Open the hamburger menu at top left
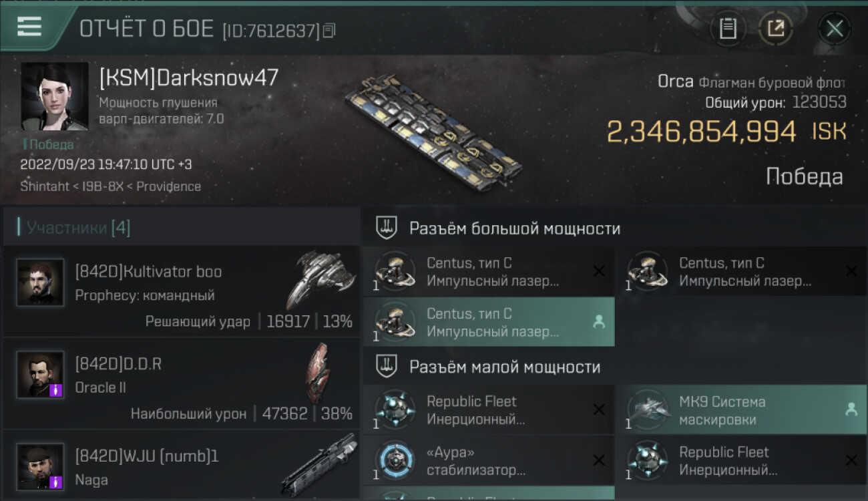Screen dimensions: 868x501 [x=29, y=27]
